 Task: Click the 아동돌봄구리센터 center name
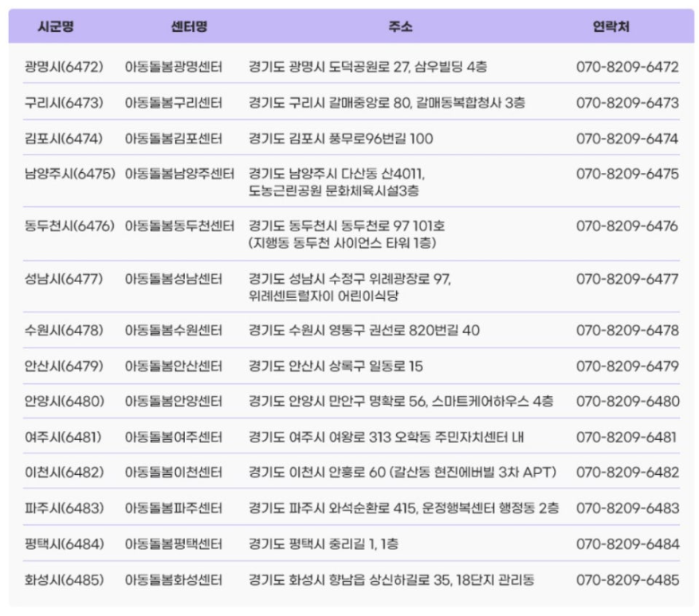click(x=174, y=103)
